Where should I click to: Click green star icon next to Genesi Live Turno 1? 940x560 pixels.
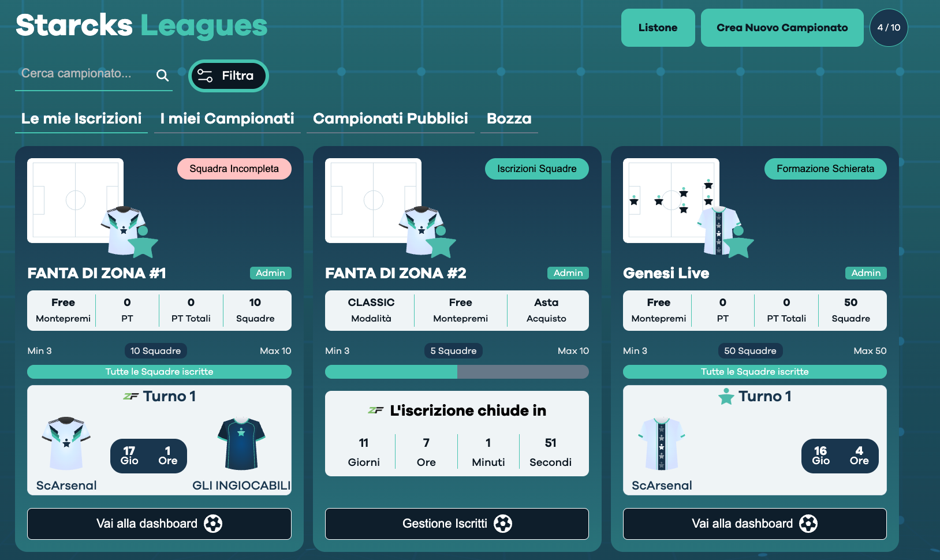tap(726, 397)
